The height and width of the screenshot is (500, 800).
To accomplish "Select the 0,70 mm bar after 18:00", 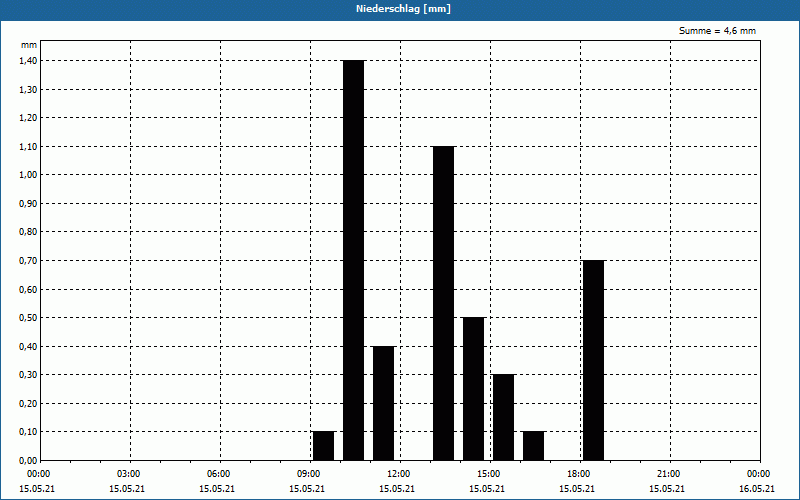I will (593, 360).
